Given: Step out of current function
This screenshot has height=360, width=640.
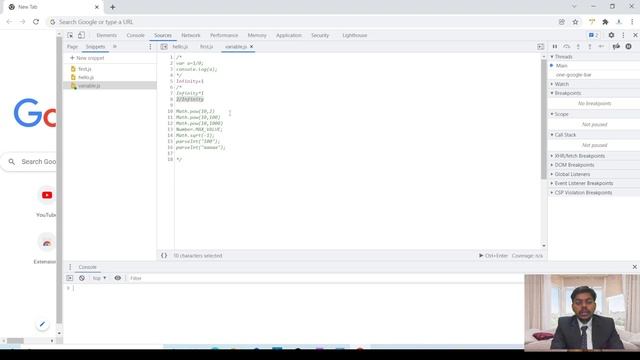Looking at the screenshot, I should tap(589, 47).
